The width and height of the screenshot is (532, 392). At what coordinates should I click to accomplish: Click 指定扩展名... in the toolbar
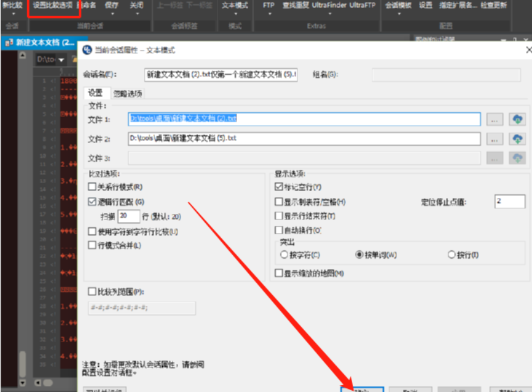pos(458,5)
